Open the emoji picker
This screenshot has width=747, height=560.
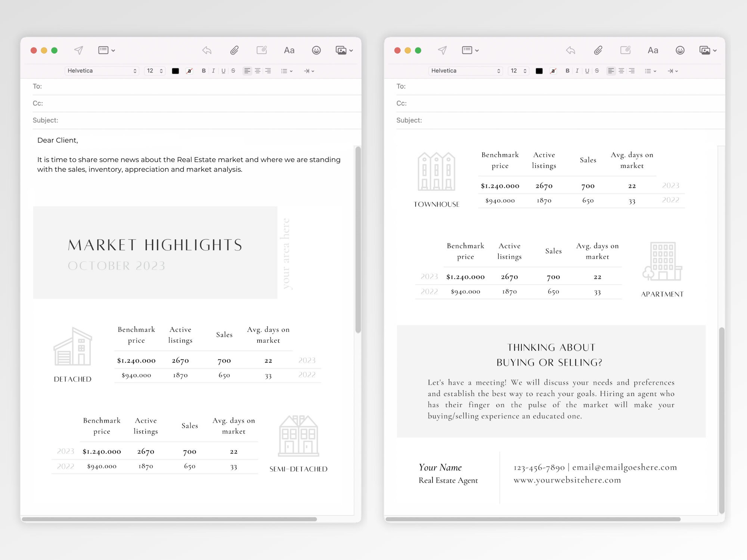316,50
